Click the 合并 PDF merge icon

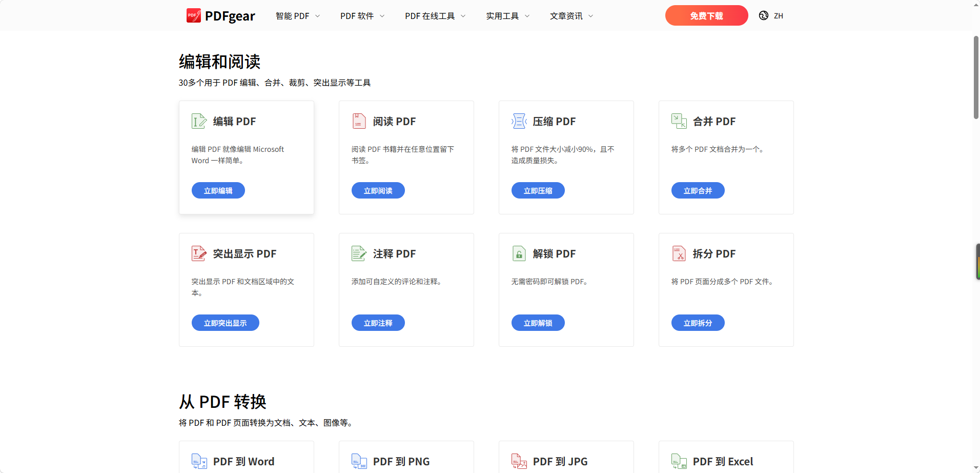point(679,121)
